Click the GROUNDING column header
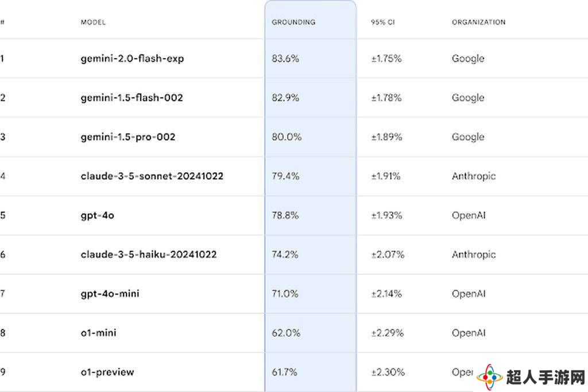 (293, 22)
